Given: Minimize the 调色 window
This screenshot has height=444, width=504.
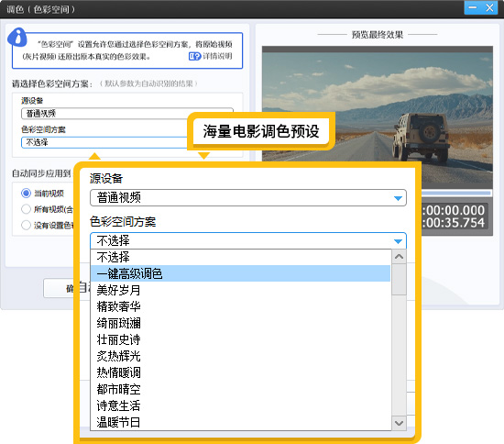Looking at the screenshot, I should coord(473,7).
